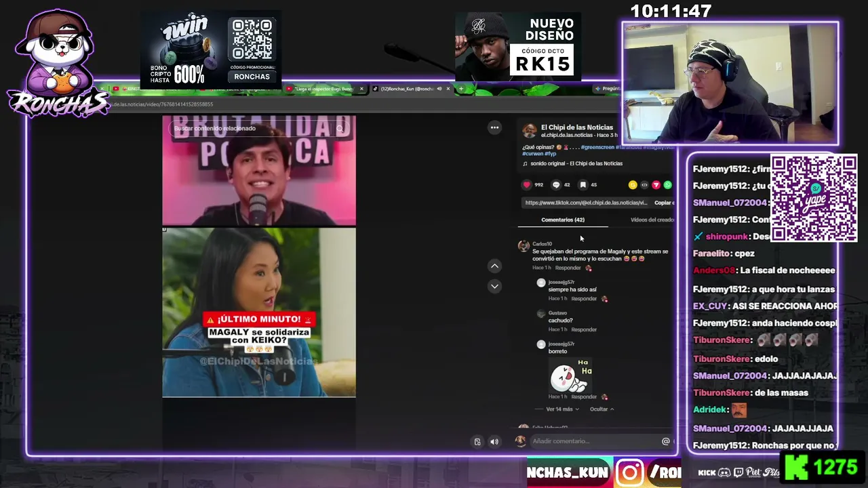Close the 'Llega el inspector Bugs Bunny' tab
This screenshot has height=488, width=868.
click(361, 89)
